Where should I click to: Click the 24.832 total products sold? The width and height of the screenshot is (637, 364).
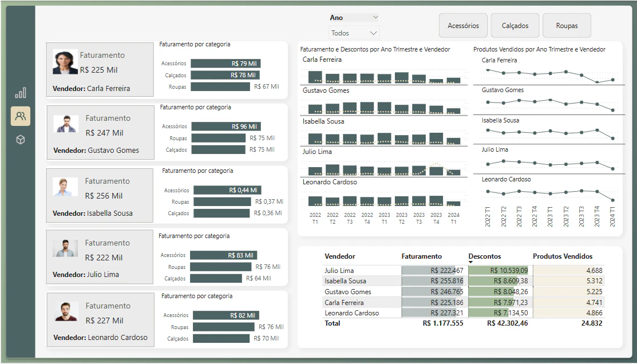[x=592, y=323]
